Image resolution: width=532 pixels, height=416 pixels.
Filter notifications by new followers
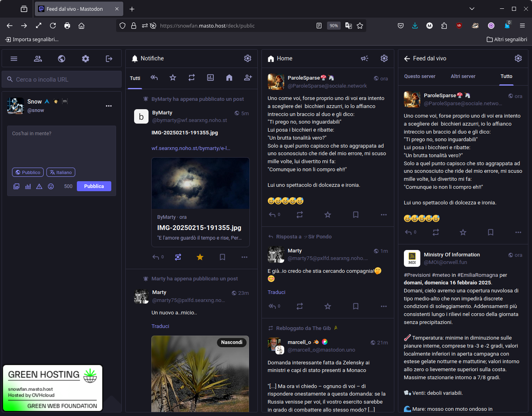(x=248, y=78)
